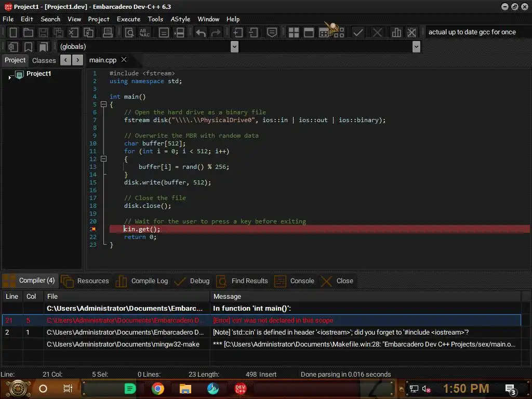The height and width of the screenshot is (399, 532).
Task: Select the main.cpp editor tab
Action: pyautogui.click(x=103, y=60)
